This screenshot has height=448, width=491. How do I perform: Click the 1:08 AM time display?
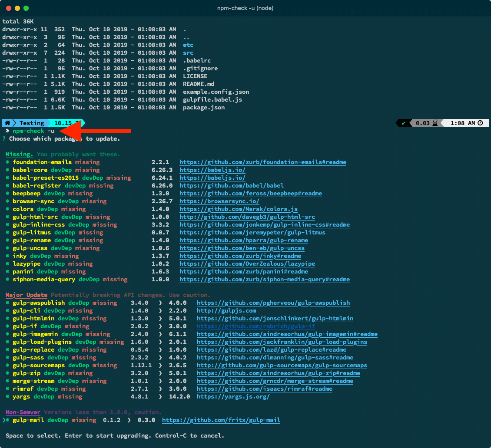pyautogui.click(x=463, y=123)
